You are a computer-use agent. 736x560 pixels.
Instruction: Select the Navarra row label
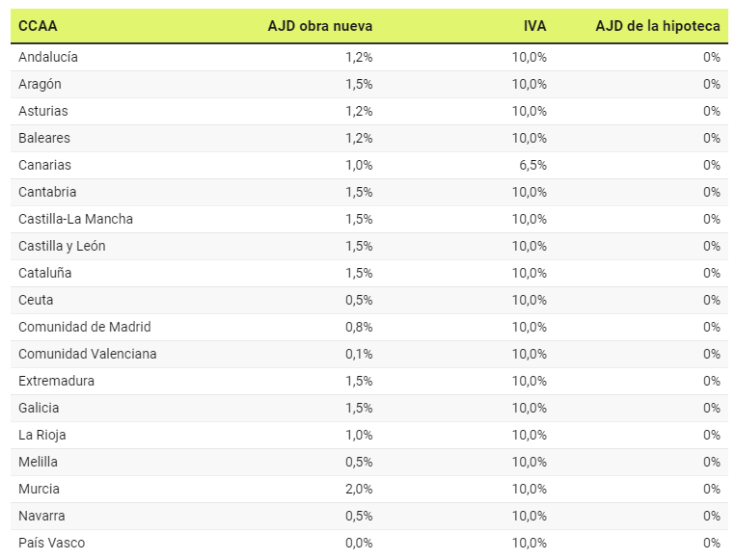tap(41, 516)
